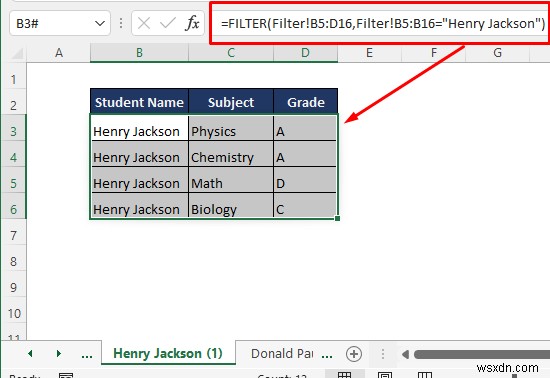Click the grade A cell beside Physics
The width and height of the screenshot is (550, 378).
(x=305, y=128)
